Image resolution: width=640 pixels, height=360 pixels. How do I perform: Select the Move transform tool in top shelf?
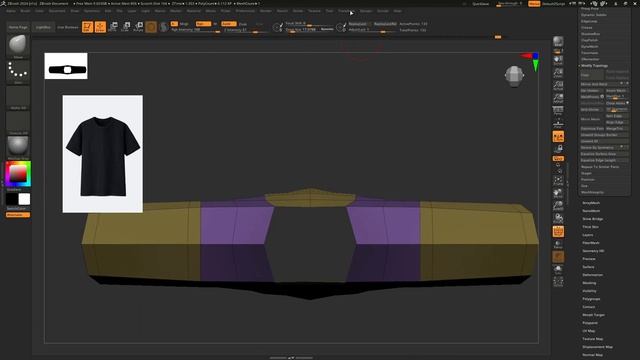pyautogui.click(x=113, y=27)
